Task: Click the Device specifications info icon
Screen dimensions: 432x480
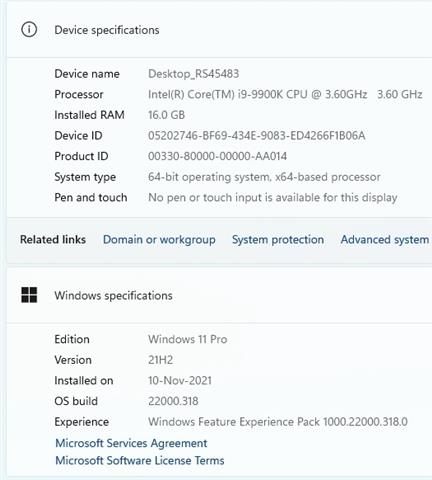Action: point(29,30)
